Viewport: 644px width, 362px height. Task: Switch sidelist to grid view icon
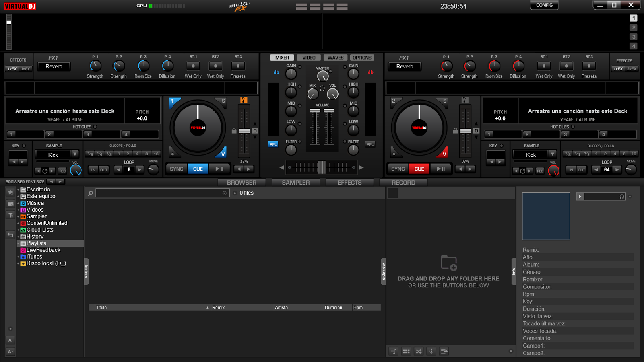point(406,351)
